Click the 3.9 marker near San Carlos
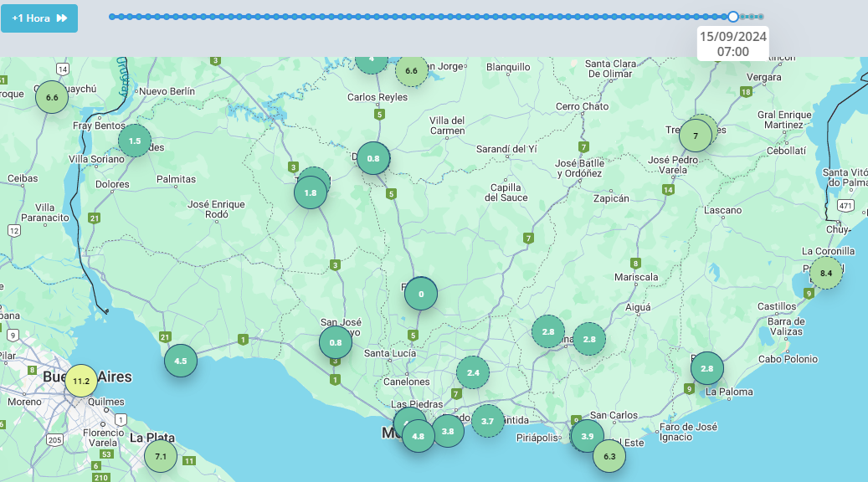Screen dimensions: 868x482 [587, 436]
